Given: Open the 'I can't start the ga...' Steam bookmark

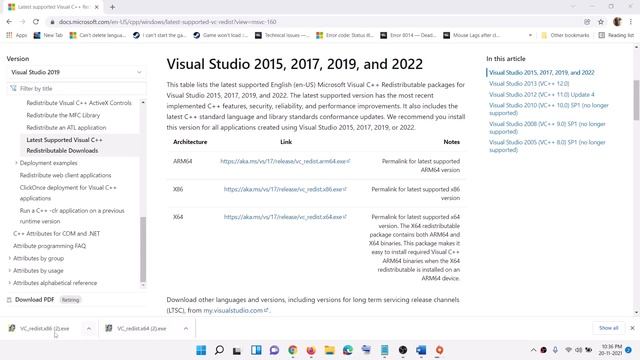Looking at the screenshot, I should pos(159,36).
